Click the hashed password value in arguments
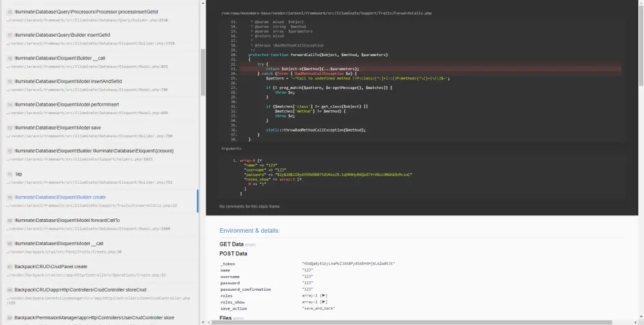This screenshot has width=644, height=325. [x=343, y=175]
